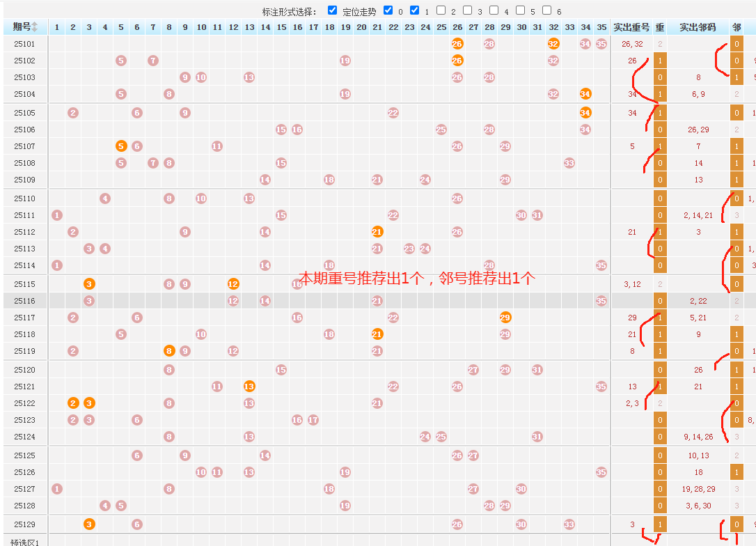Click the 期号 column header
The image size is (756, 546).
click(25, 27)
